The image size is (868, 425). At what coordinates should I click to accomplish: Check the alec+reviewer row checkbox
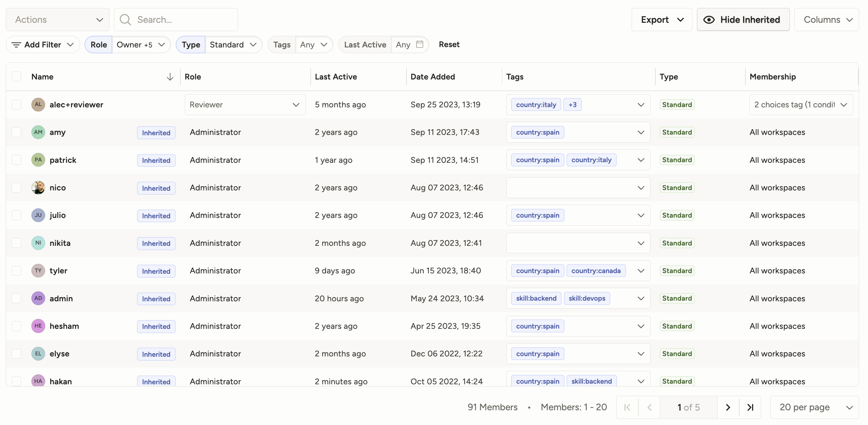16,104
